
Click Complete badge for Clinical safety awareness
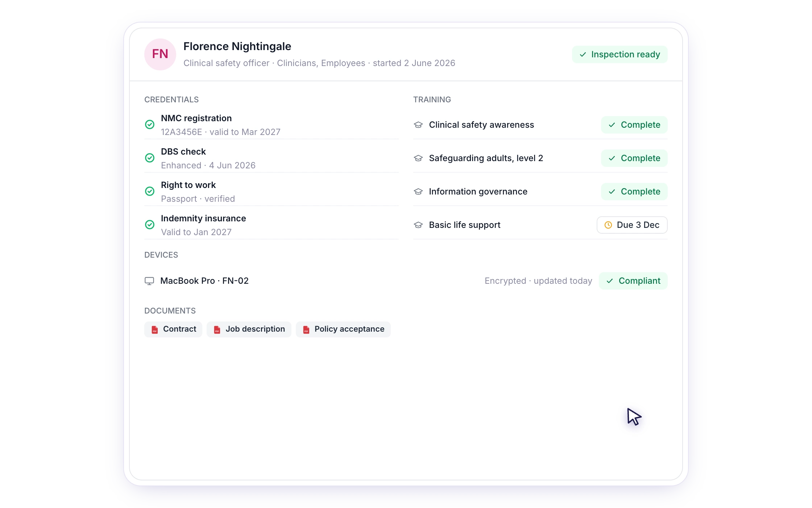634,125
